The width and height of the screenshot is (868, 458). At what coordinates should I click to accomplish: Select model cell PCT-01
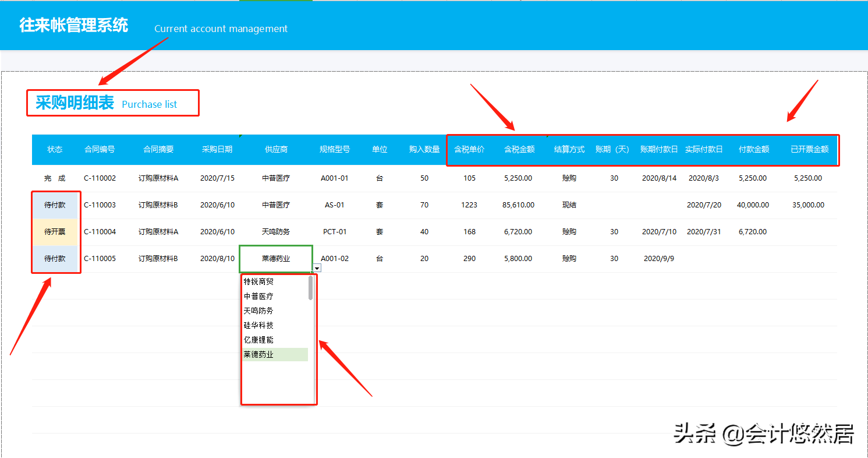(335, 232)
